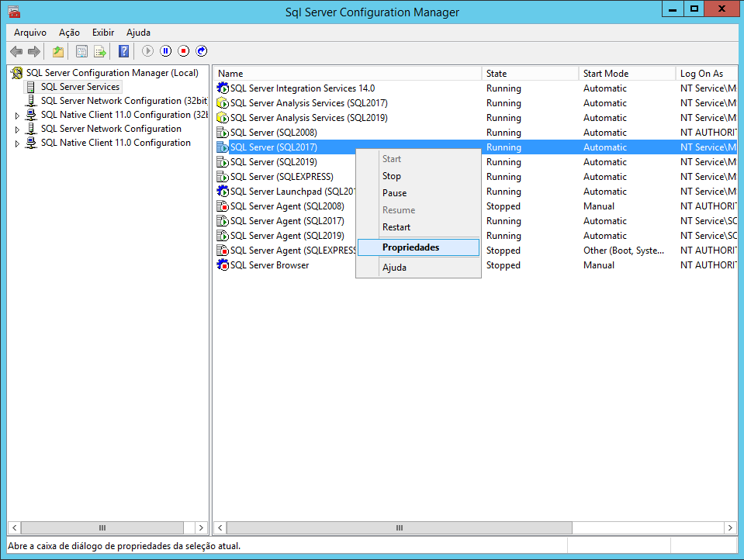The height and width of the screenshot is (560, 744).
Task: Click the service list's right scroll arrow
Action: point(730,527)
